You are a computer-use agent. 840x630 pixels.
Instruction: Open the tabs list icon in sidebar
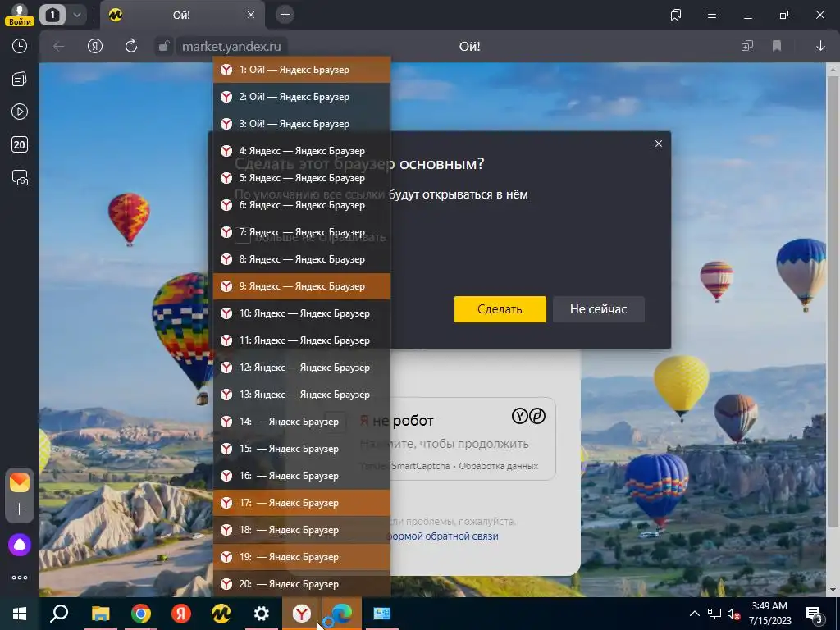20,80
